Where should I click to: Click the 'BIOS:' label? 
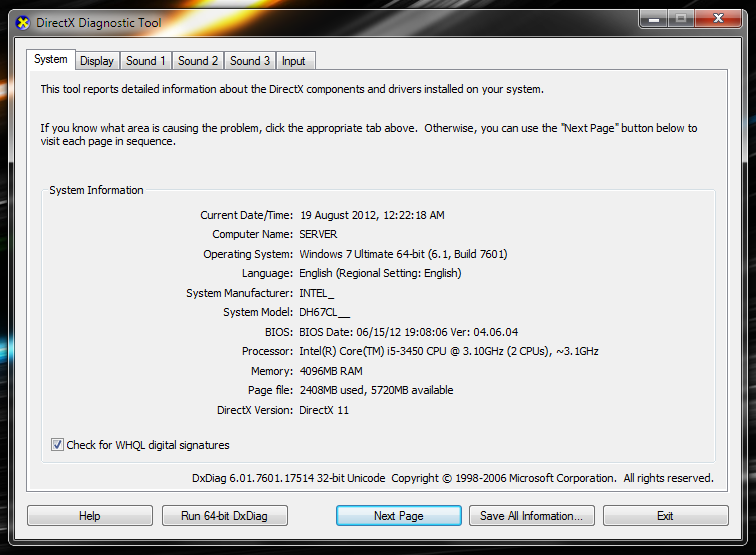coord(279,332)
